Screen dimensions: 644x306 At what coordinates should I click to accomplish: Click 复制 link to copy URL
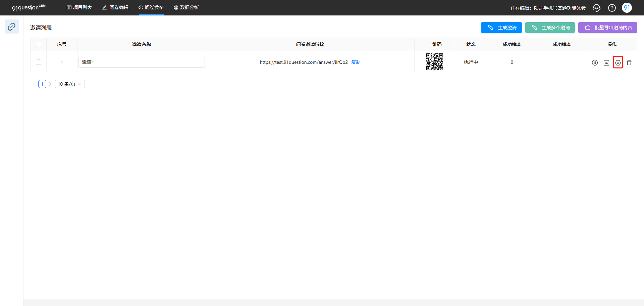(356, 62)
